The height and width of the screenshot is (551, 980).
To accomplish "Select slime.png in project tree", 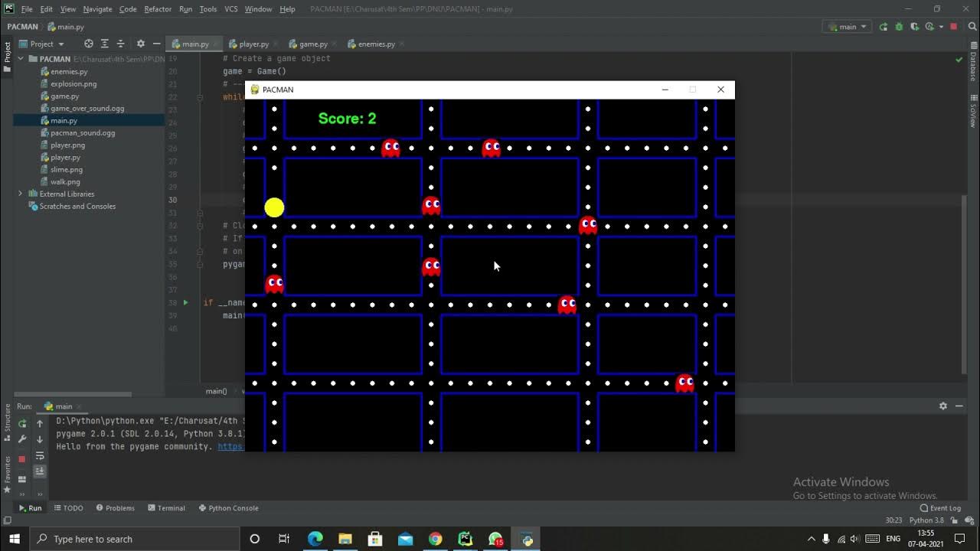I will click(x=67, y=169).
